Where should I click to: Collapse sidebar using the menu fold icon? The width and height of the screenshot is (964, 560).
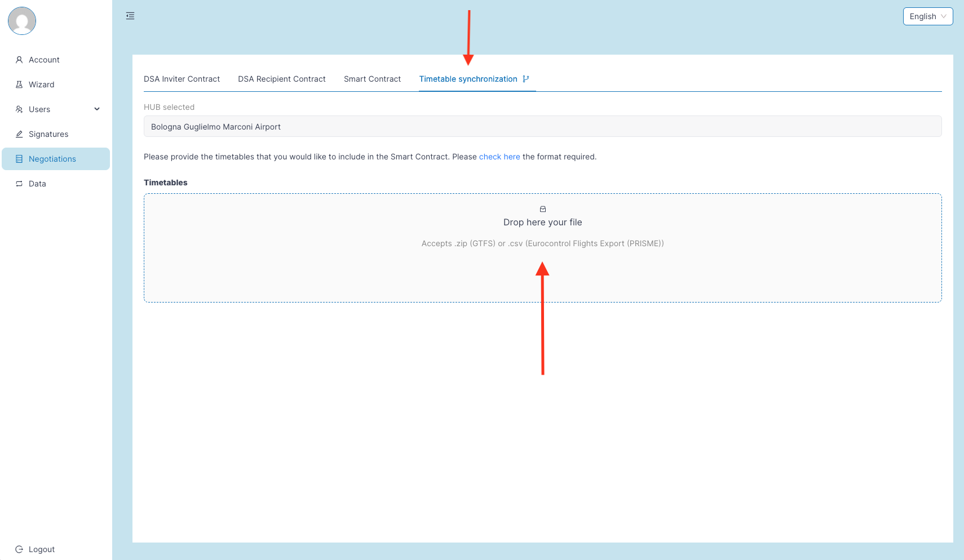[130, 16]
